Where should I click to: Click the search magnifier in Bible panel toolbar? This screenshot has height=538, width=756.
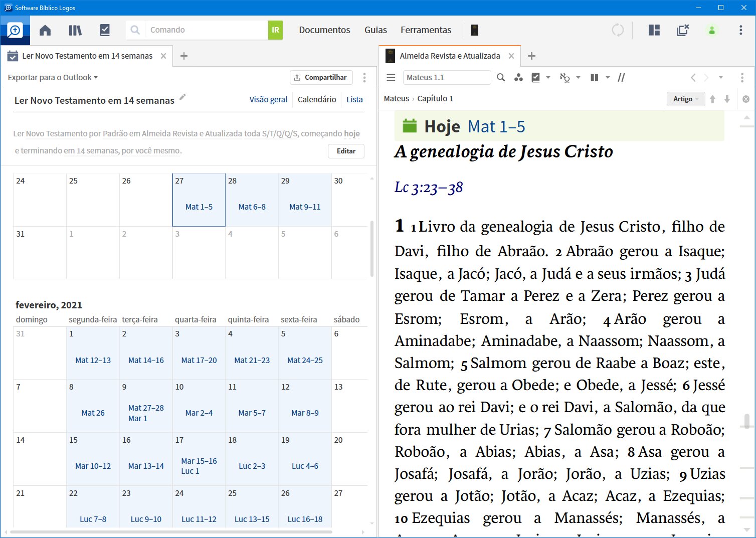pyautogui.click(x=501, y=78)
